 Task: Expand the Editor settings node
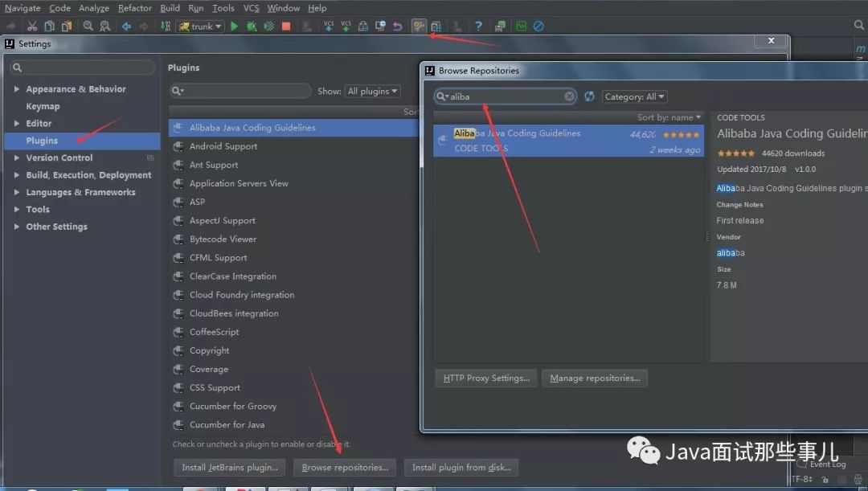click(x=17, y=124)
